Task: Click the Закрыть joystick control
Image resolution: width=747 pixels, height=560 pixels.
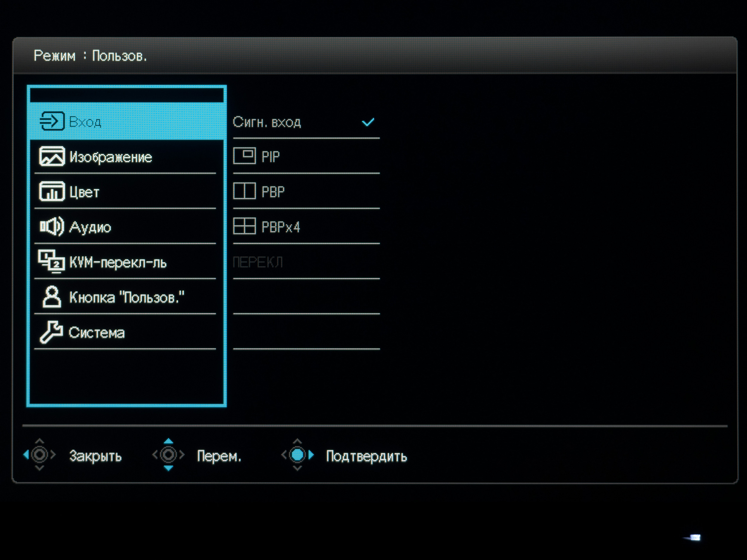Action: pyautogui.click(x=39, y=455)
